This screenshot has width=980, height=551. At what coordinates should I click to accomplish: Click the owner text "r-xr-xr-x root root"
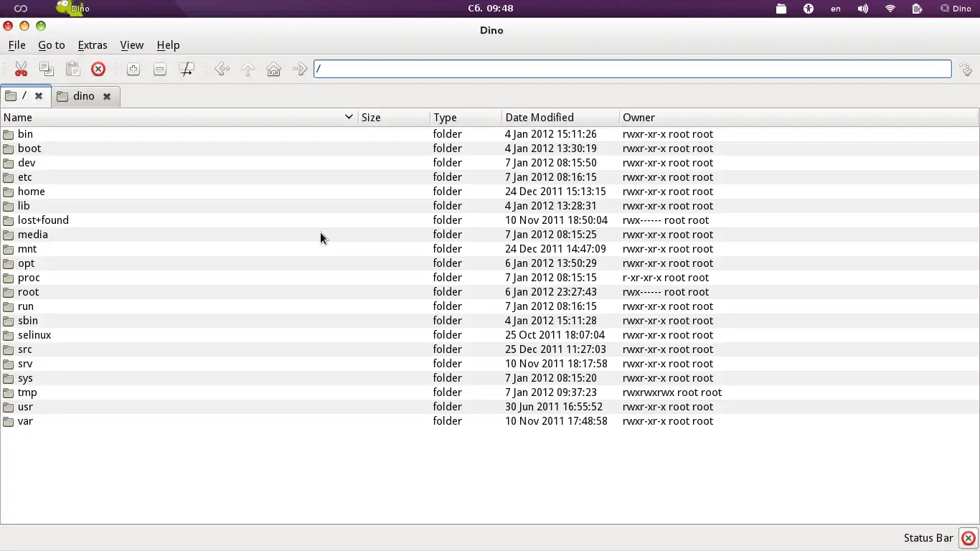(x=666, y=278)
